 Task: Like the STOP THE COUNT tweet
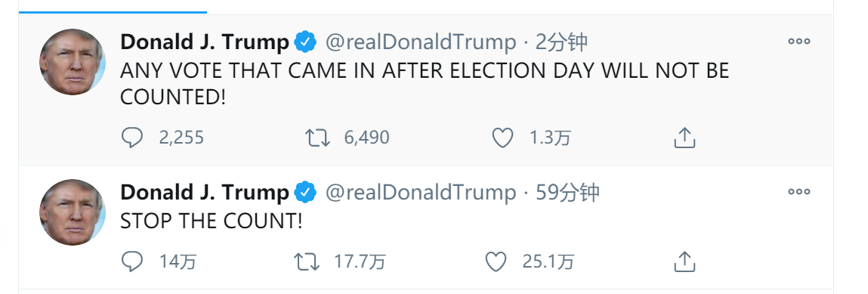coord(496,262)
